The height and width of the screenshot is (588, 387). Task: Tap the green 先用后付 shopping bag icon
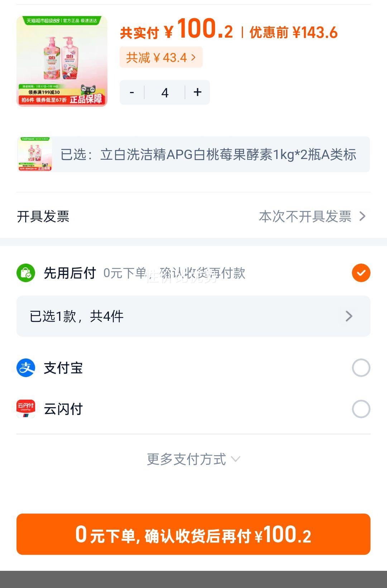click(26, 273)
